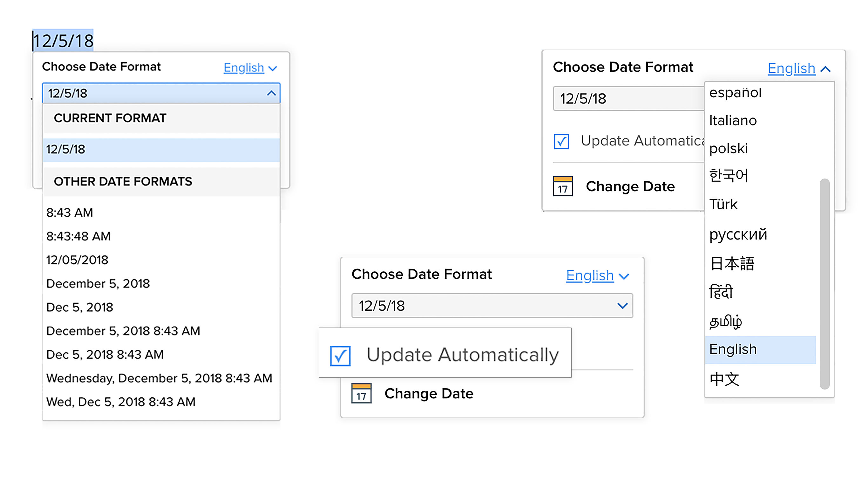Image resolution: width=868 pixels, height=488 pixels.
Task: Choose Italiano from language list
Action: click(x=733, y=120)
